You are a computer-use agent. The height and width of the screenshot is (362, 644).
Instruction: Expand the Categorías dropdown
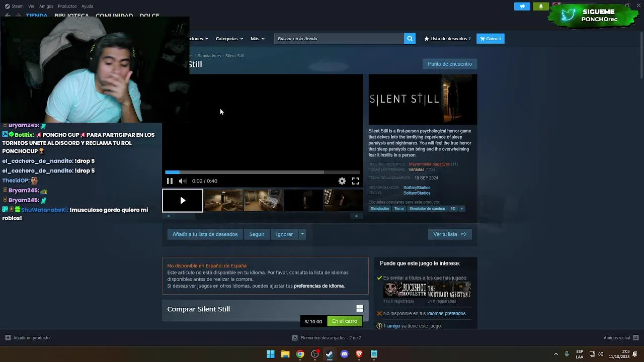229,39
